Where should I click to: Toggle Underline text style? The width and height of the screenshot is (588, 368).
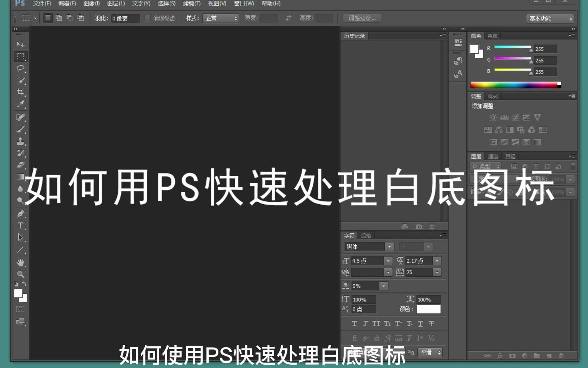[x=420, y=324]
